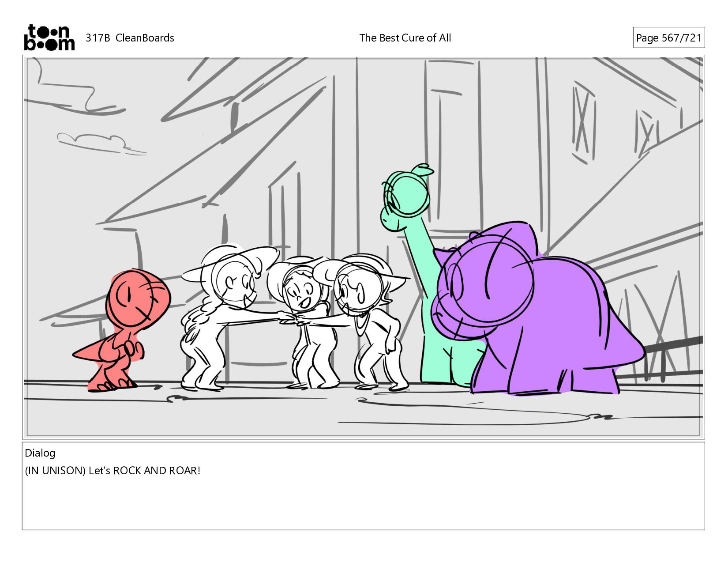728x563 pixels.
Task: Click the Toon Boom logo
Action: 49,38
